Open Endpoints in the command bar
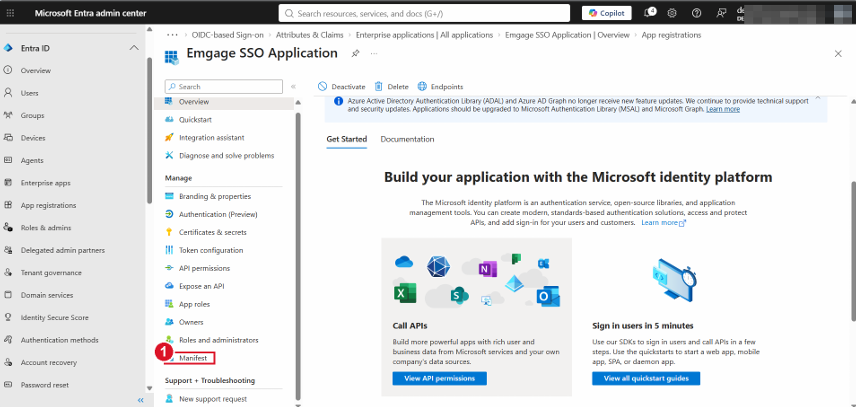 [440, 86]
